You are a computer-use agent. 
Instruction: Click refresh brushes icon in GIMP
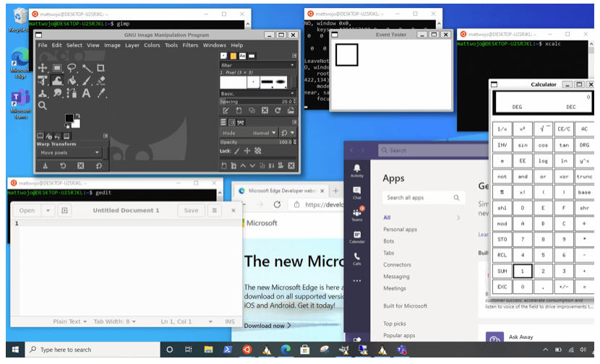pyautogui.click(x=278, y=111)
